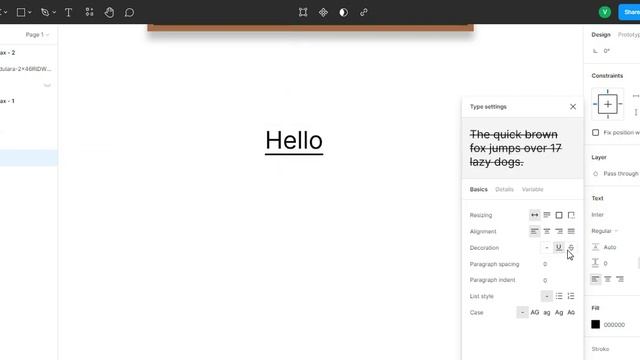Align text left in Type settings
The height and width of the screenshot is (360, 640).
pos(534,231)
